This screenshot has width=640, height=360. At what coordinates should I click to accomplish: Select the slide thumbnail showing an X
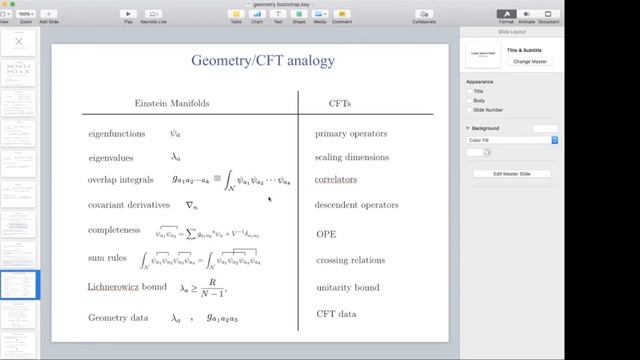(18, 42)
